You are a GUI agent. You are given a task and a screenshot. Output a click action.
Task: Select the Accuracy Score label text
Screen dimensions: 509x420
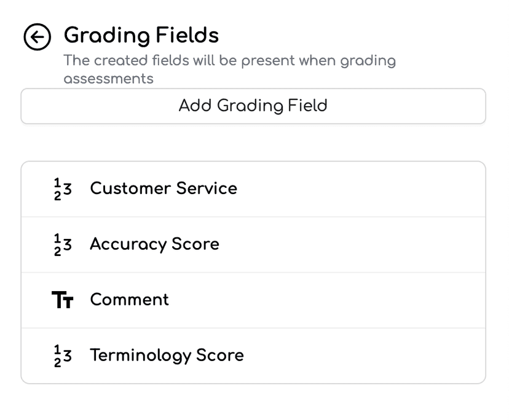coord(154,244)
